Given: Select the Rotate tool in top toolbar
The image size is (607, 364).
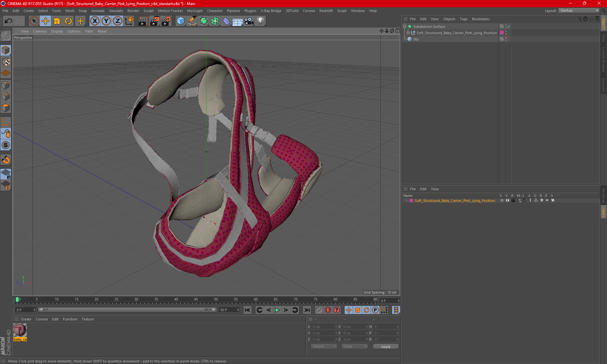Looking at the screenshot, I should 68,21.
